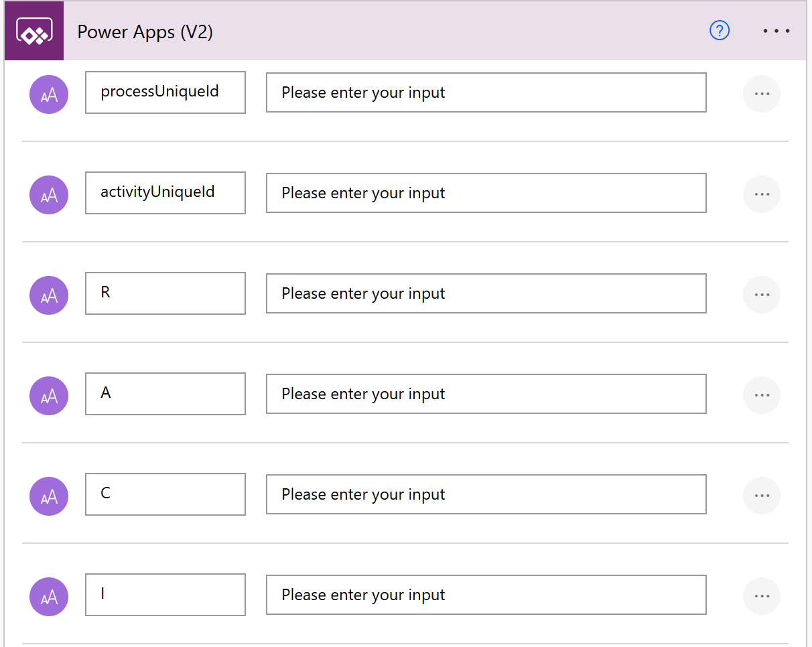Open options menu for the I row
This screenshot has width=812, height=647.
[762, 596]
